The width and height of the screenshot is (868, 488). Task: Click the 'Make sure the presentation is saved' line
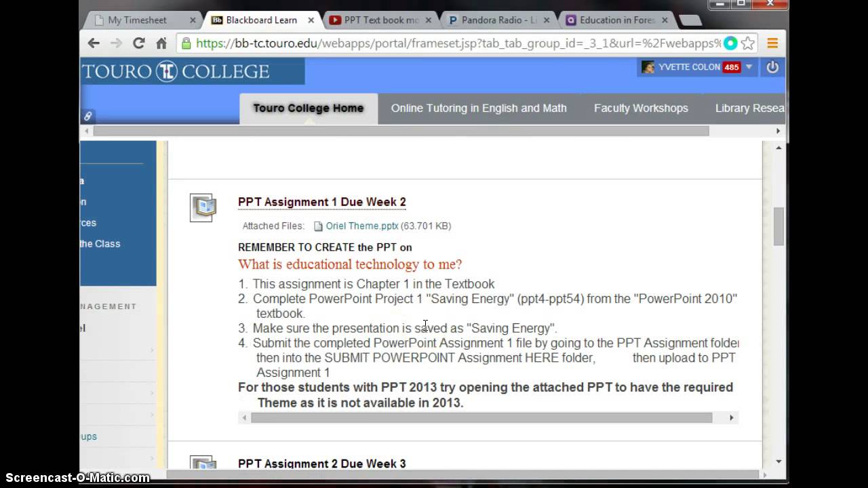[x=405, y=328]
